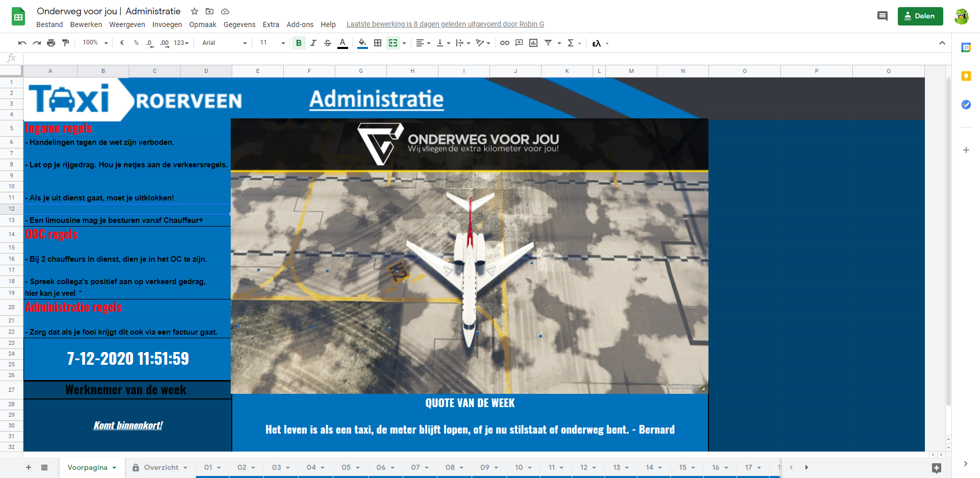980x478 pixels.
Task: Open the 'Laatste bewerking' version history link
Action: pyautogui.click(x=445, y=24)
